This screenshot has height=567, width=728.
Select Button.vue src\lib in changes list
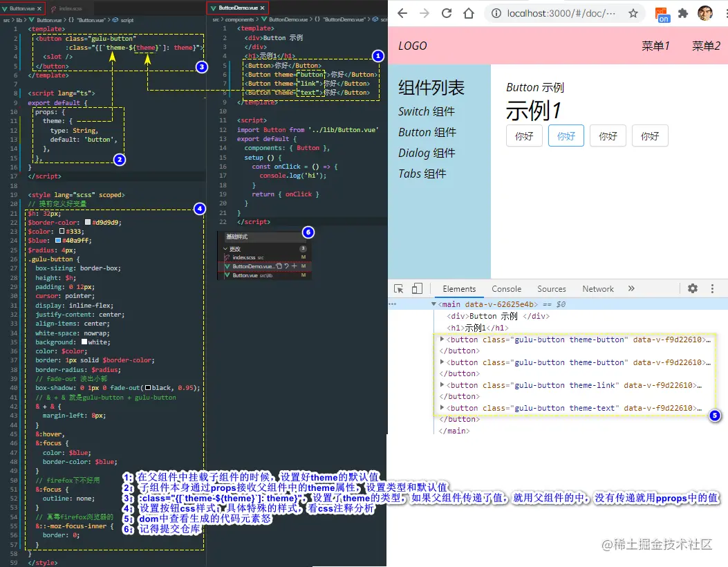point(264,275)
